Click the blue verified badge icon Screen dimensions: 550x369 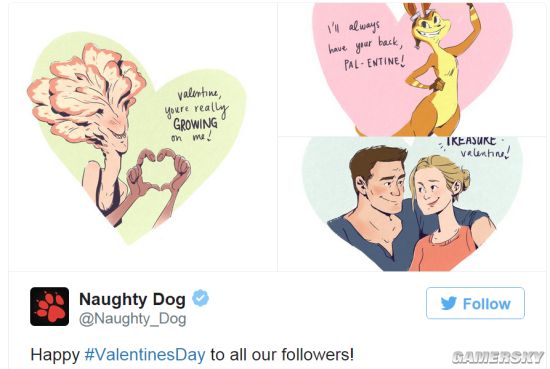click(x=200, y=298)
